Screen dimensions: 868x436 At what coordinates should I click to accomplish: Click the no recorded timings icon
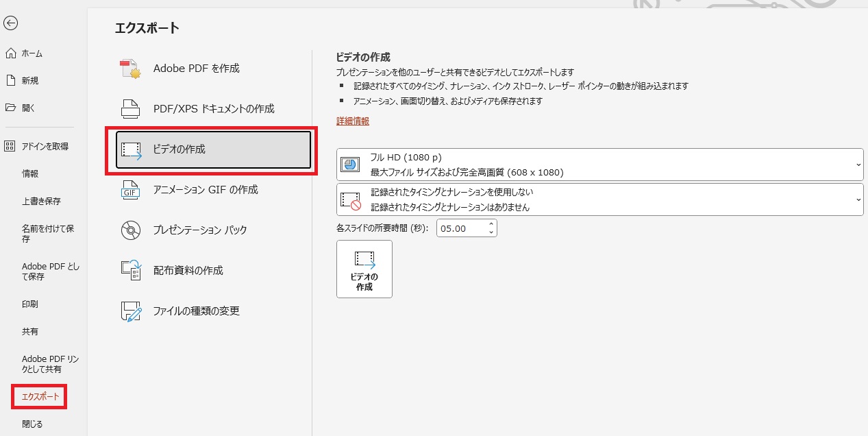click(350, 200)
